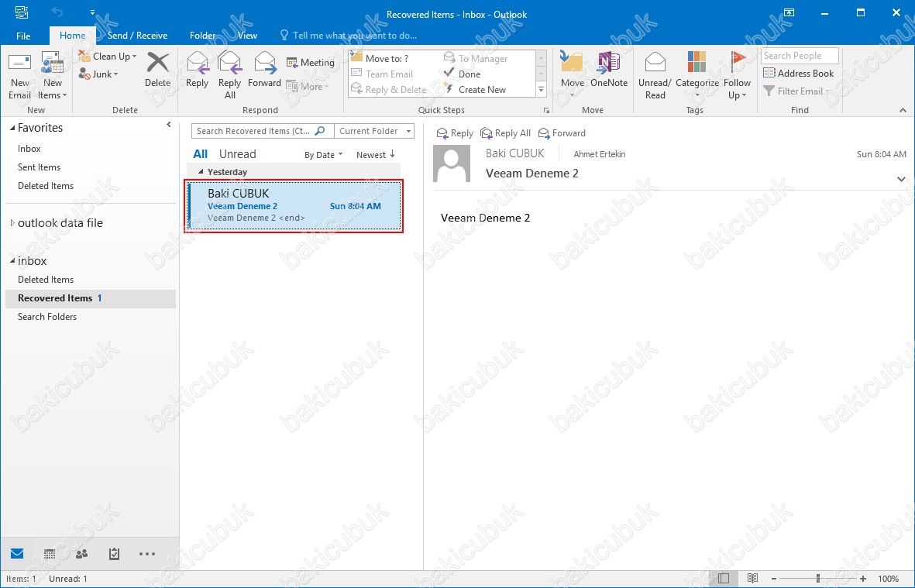Collapse the Favorites section

pos(12,128)
